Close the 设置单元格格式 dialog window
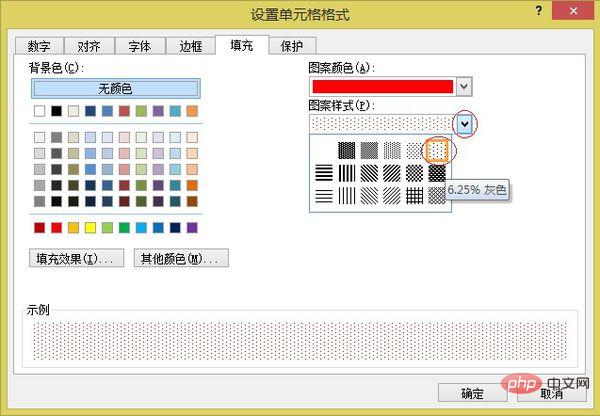Screen dimensions: 600x416 (x=573, y=11)
